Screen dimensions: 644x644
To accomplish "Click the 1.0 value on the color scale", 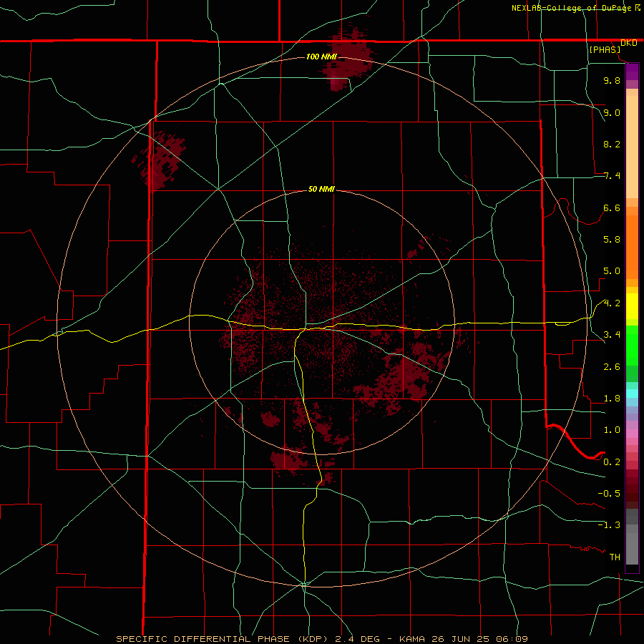I will 612,429.
